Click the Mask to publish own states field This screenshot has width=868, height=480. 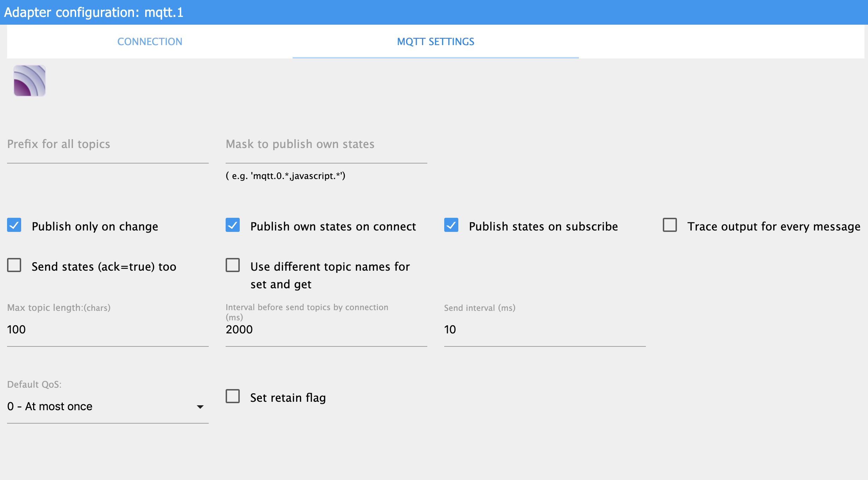coord(326,152)
